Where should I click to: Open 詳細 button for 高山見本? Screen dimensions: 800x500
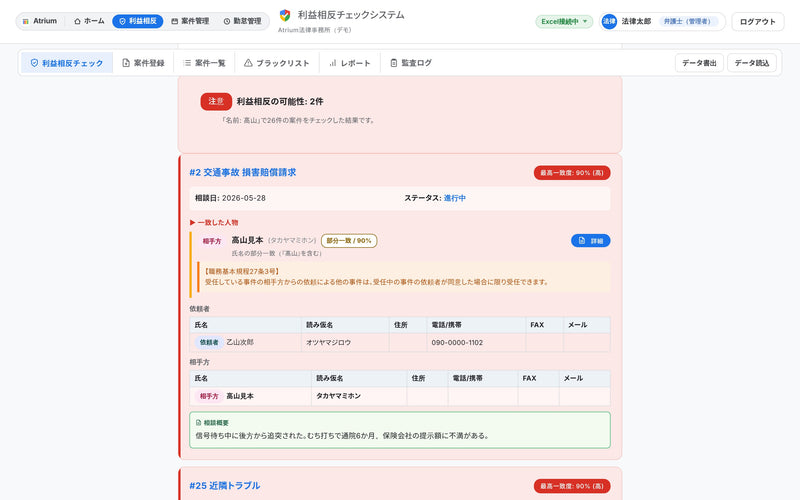(590, 241)
